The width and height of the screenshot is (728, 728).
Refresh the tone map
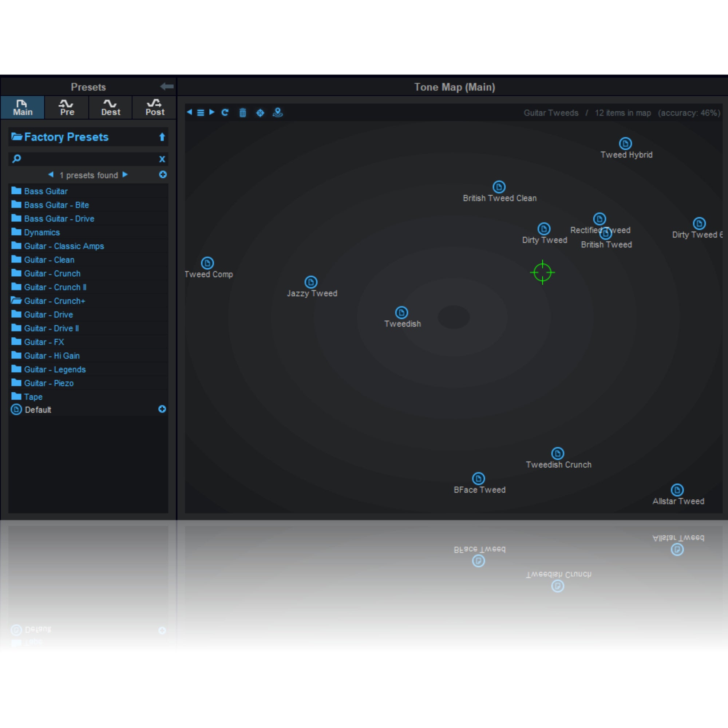coord(225,112)
